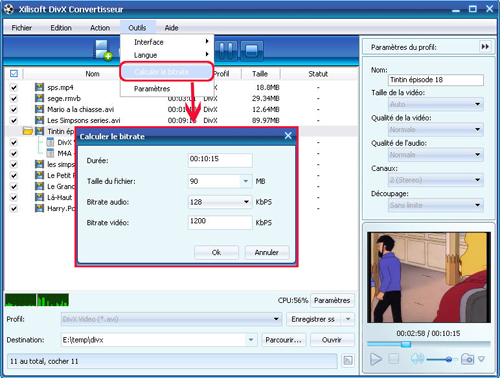Viewport: 500px width, 378px height.
Task: Click Annuler in bitrate dialog
Action: coord(267,252)
